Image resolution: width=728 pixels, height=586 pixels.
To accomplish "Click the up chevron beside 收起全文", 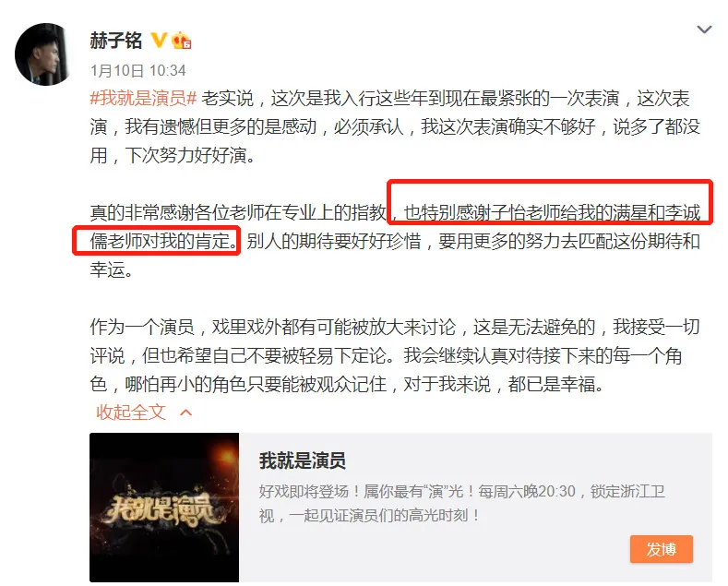I will (186, 413).
